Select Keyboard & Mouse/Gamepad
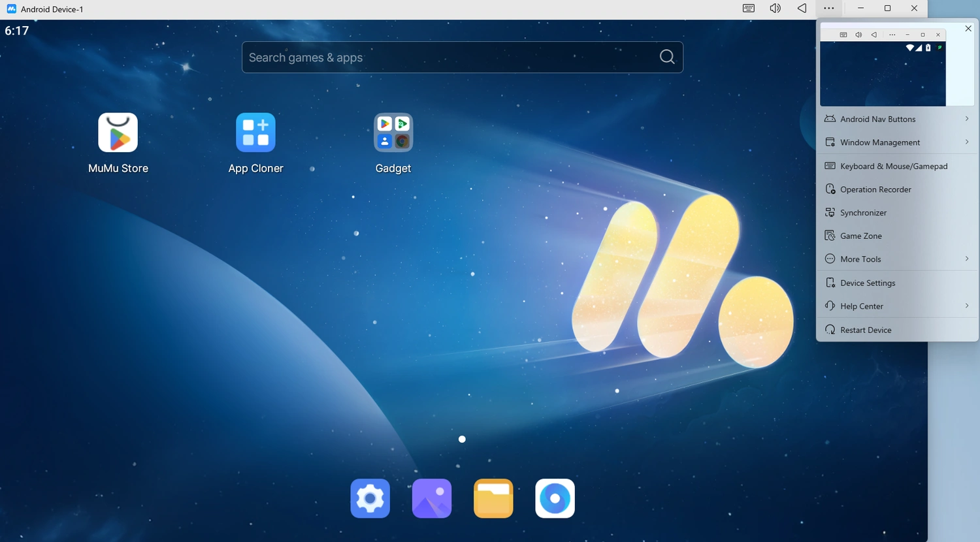980x542 pixels. [893, 166]
